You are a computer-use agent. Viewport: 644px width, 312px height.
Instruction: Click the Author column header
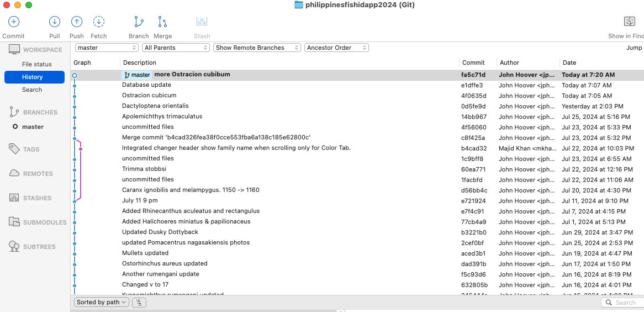tap(509, 63)
